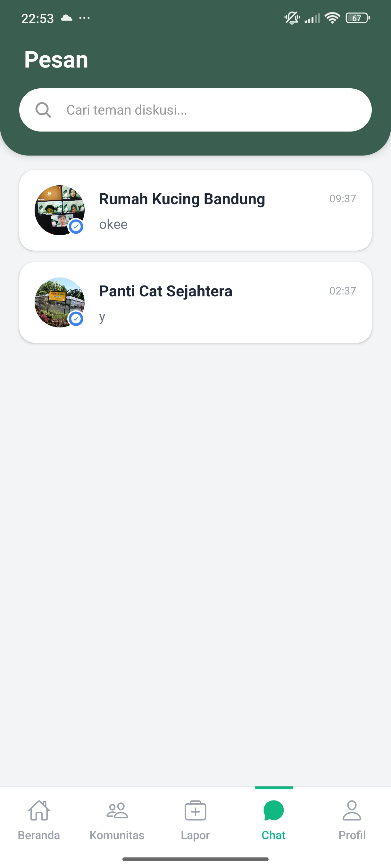
Task: Tap verified badge on Rumah Kucing Bandung
Action: 76,226
